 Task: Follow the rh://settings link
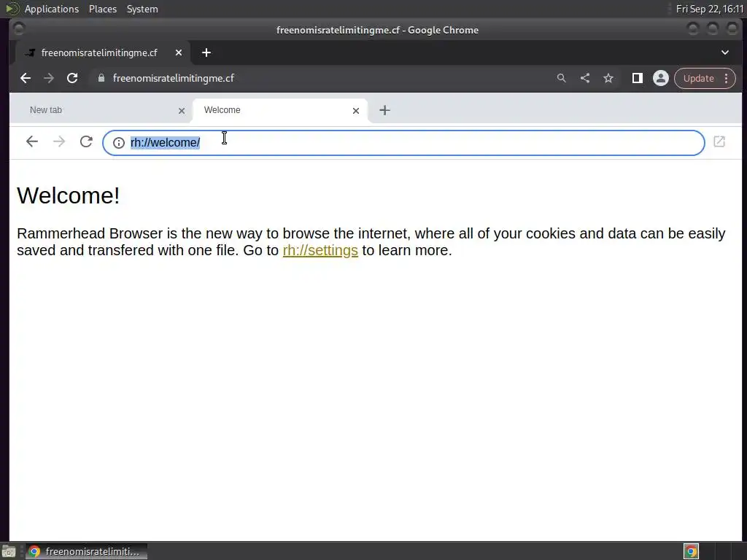(x=320, y=250)
